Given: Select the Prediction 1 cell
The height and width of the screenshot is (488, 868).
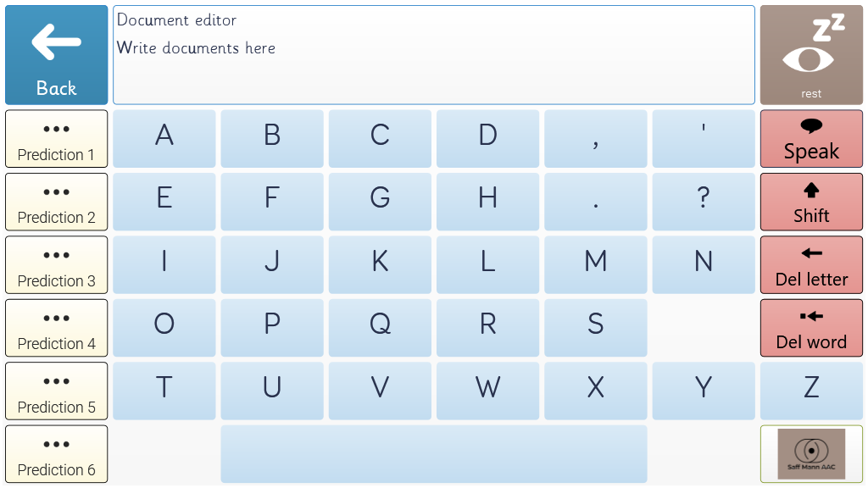Looking at the screenshot, I should [x=57, y=138].
